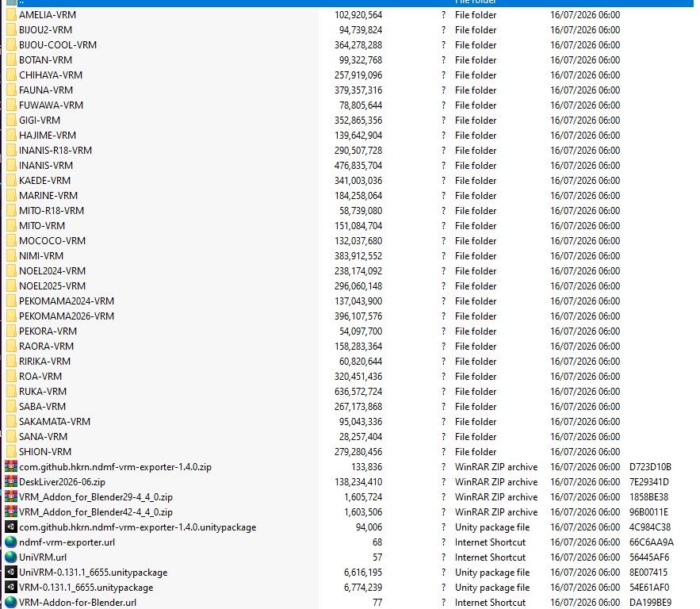Click the CRC value DA199BE9
Screen dimensions: 700x609
[650, 603]
